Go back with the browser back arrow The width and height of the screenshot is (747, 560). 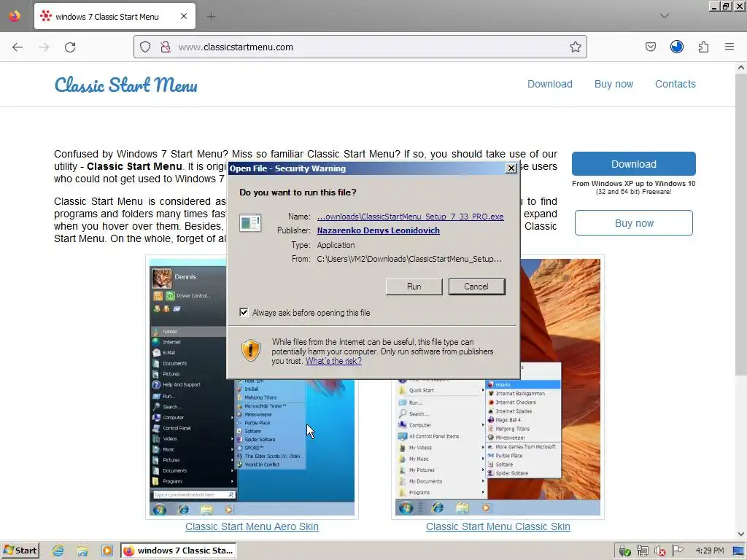[18, 47]
